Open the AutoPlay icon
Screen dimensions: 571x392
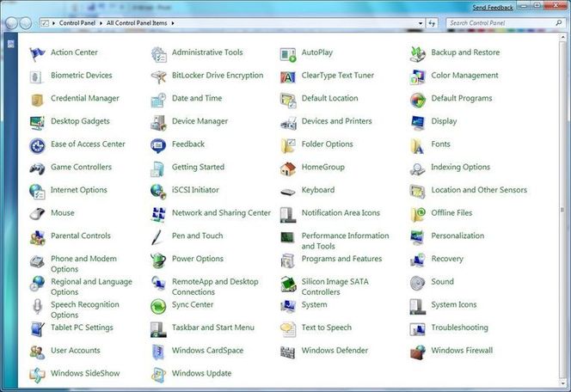(x=288, y=54)
